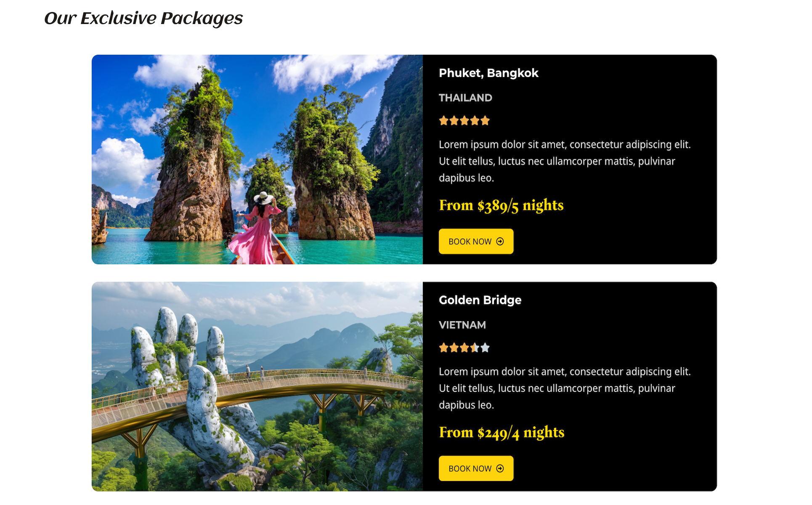Click the half-filled fourth star in Vietnam's rating
The image size is (812, 505).
(x=475, y=348)
